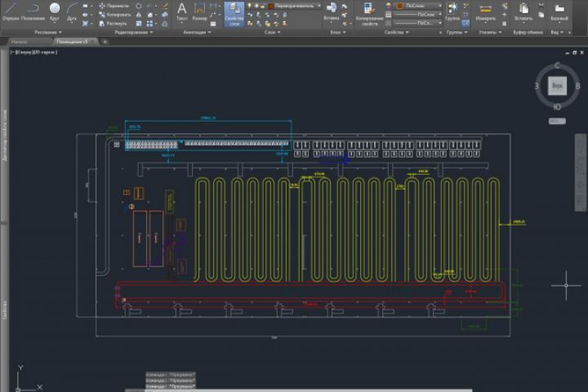588x392 pixels.
Task: Click the Measure (Измерить) utility icon
Action: 485,11
